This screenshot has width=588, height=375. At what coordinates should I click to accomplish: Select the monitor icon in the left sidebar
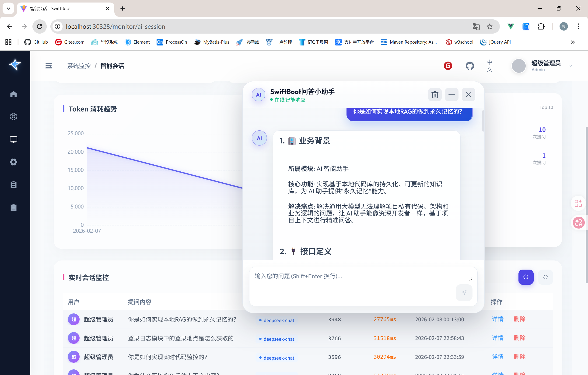(x=14, y=139)
